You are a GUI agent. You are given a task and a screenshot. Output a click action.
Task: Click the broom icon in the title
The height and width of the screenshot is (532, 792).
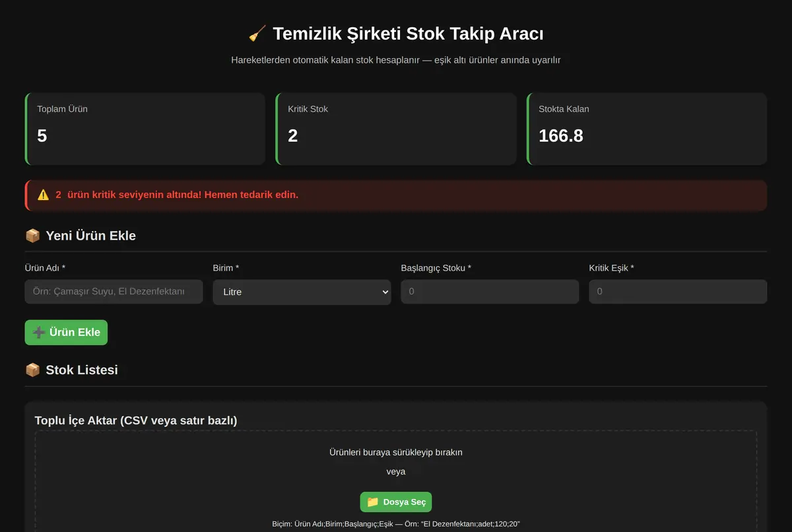tap(257, 34)
